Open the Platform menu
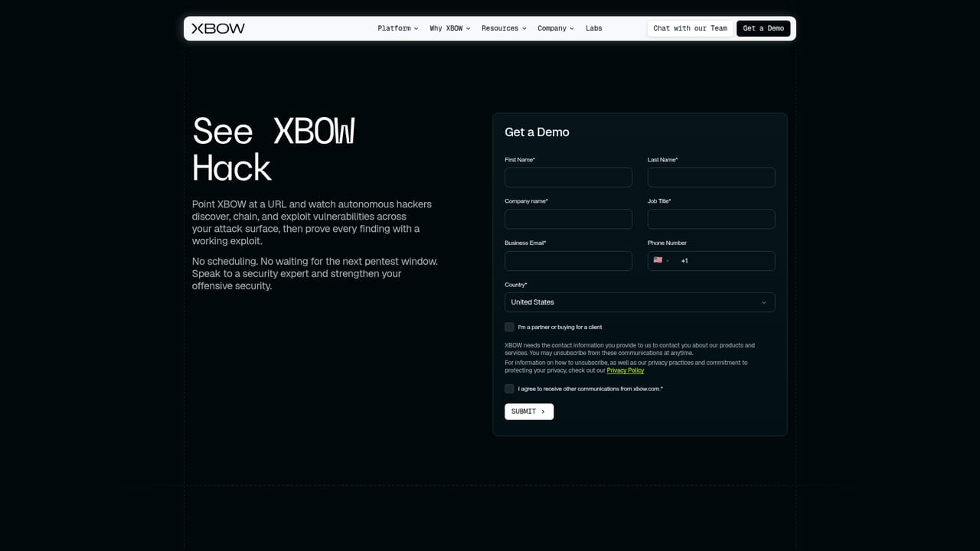The width and height of the screenshot is (980, 551). click(398, 28)
